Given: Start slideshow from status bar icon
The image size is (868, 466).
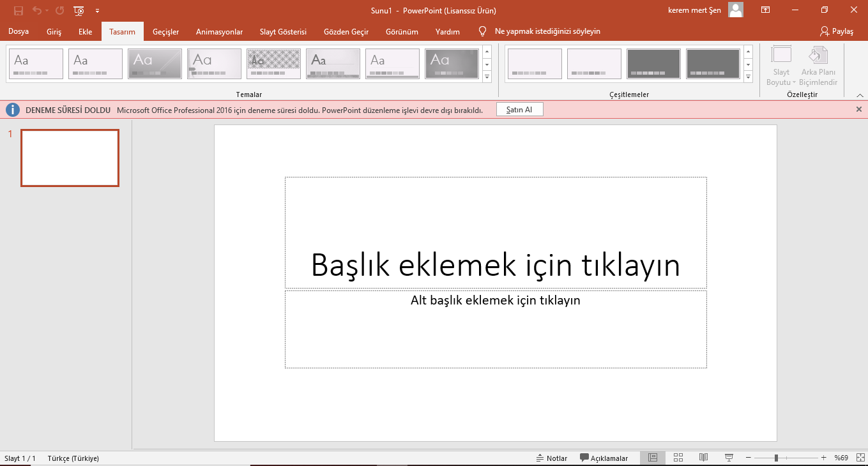Looking at the screenshot, I should coord(729,458).
